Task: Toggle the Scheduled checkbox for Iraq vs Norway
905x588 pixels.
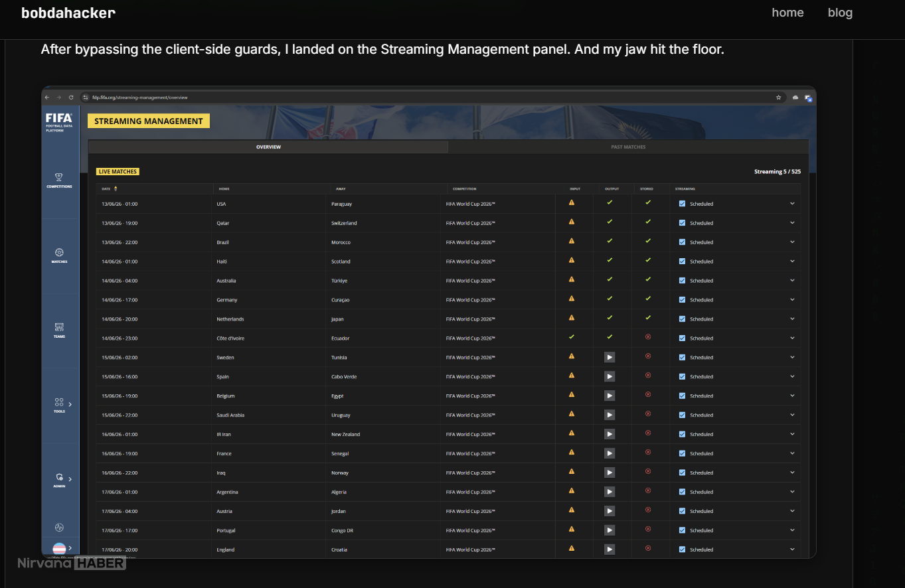Action: (683, 473)
